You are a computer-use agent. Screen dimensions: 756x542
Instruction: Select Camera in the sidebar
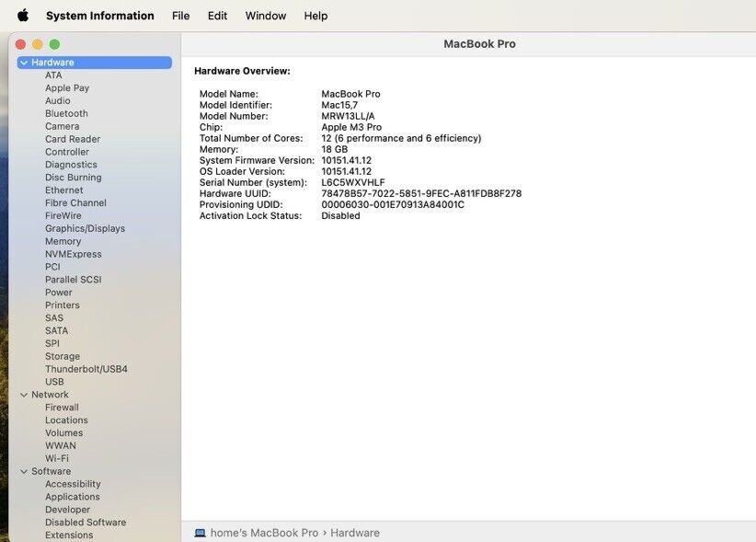[63, 126]
